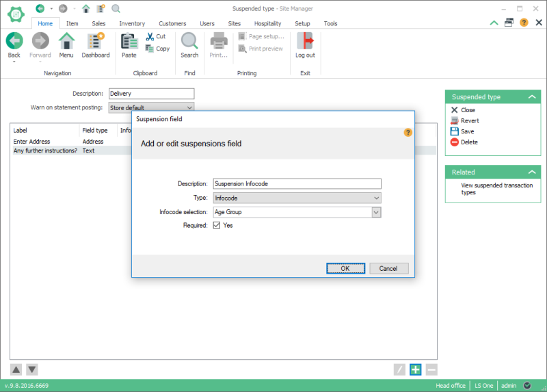Click the Paste clipboard icon
This screenshot has height=392, width=547.
129,41
